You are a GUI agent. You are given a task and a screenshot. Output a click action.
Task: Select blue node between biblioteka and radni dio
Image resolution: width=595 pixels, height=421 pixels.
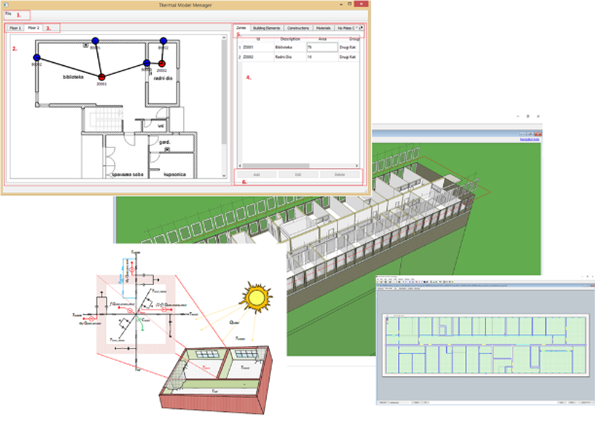[146, 63]
